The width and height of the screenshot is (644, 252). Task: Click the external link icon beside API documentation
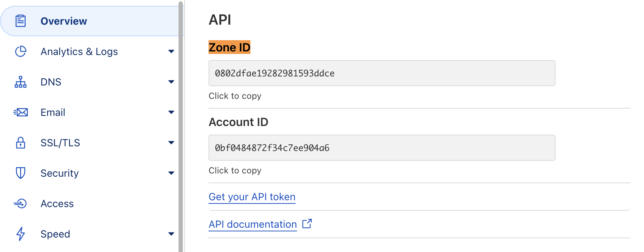click(x=307, y=224)
